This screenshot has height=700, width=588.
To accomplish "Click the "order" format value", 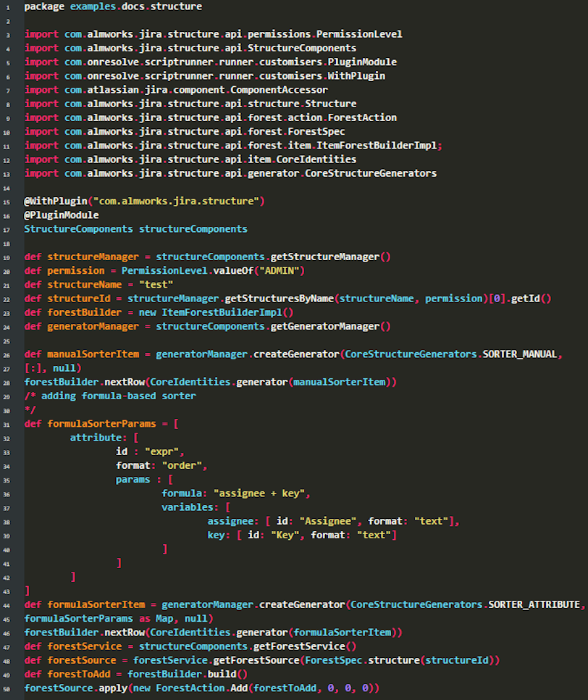I will point(182,466).
